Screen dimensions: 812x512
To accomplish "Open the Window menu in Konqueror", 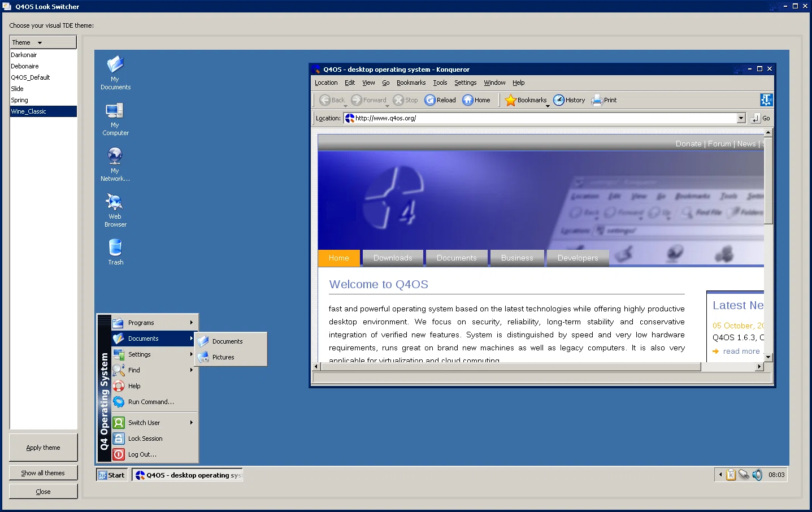I will 494,83.
